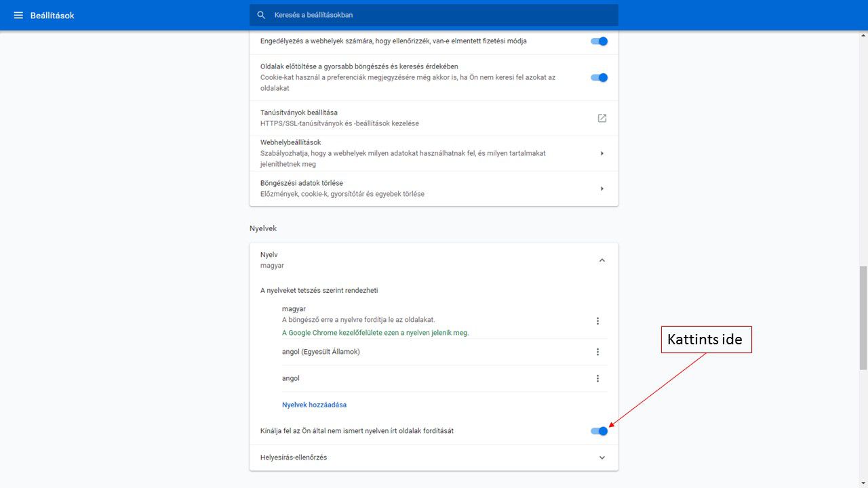This screenshot has height=488, width=868.
Task: Disable page preloading toggle
Action: click(x=599, y=77)
